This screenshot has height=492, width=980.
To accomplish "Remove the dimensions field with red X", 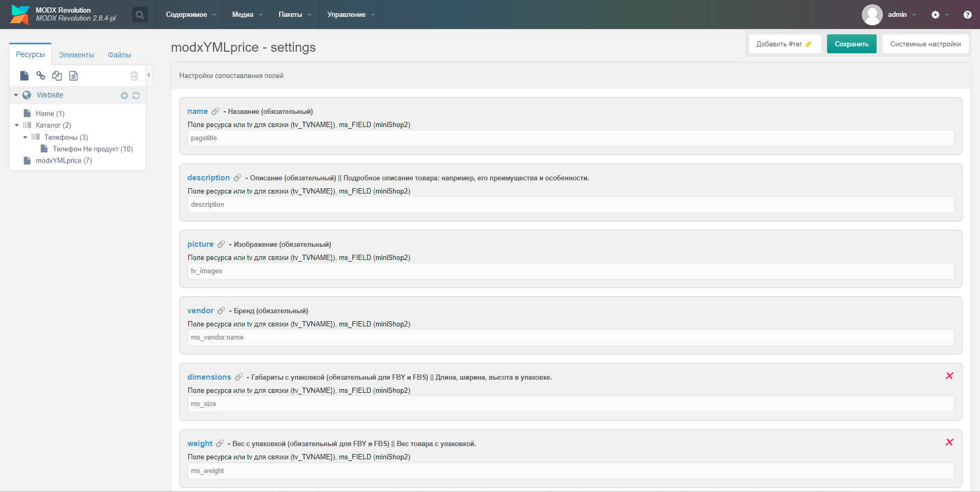I will 949,375.
